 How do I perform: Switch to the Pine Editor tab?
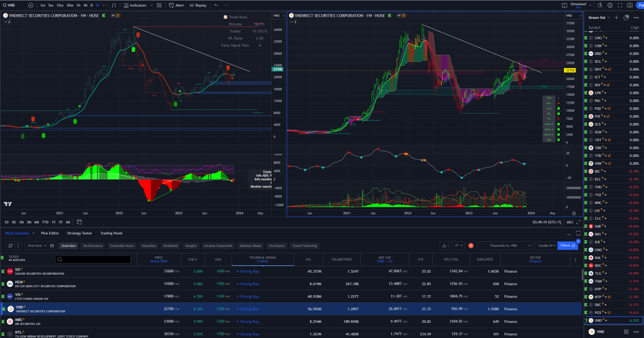[50, 233]
